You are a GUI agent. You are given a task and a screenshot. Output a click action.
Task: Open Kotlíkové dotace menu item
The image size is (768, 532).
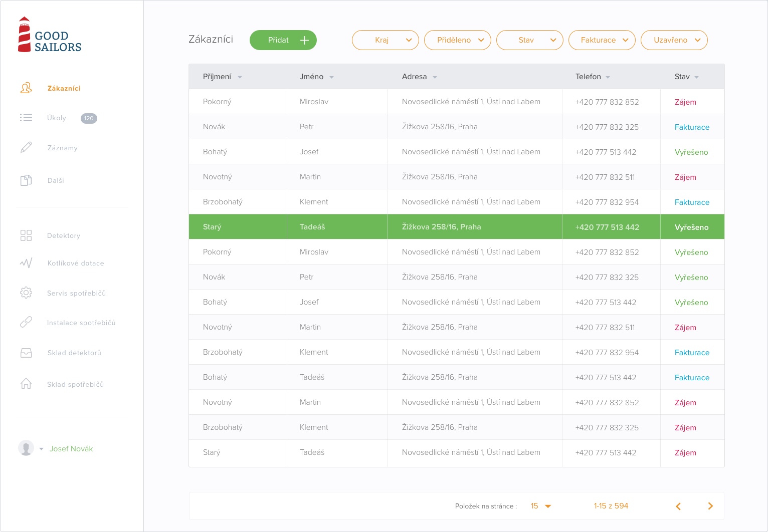(x=76, y=263)
